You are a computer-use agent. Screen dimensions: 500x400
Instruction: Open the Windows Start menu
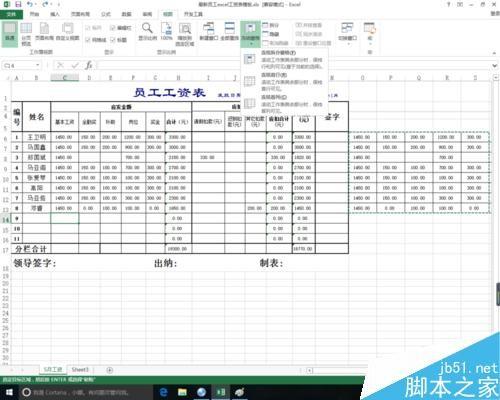pos(9,392)
